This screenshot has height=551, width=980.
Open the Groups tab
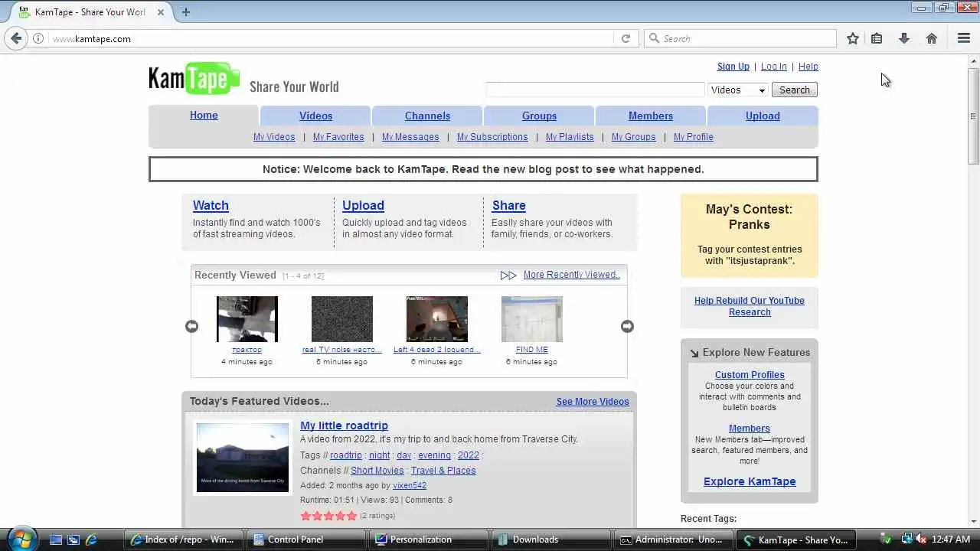(539, 116)
